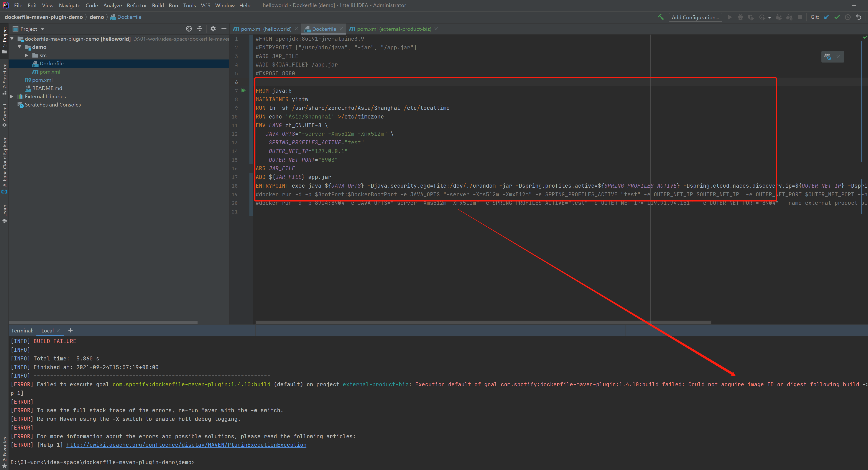This screenshot has width=868, height=470.
Task: Click the Git update project arrow
Action: click(827, 17)
